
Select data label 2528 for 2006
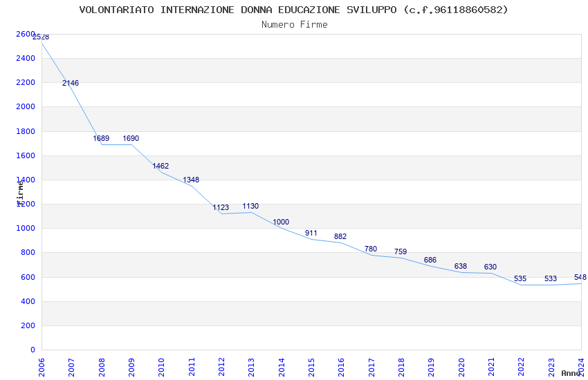[x=41, y=37]
